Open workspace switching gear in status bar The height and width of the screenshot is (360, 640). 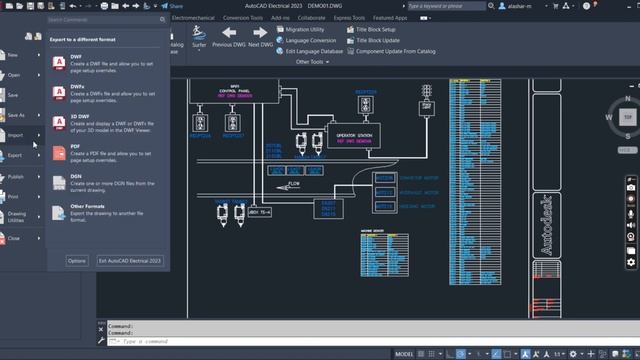tap(573, 354)
